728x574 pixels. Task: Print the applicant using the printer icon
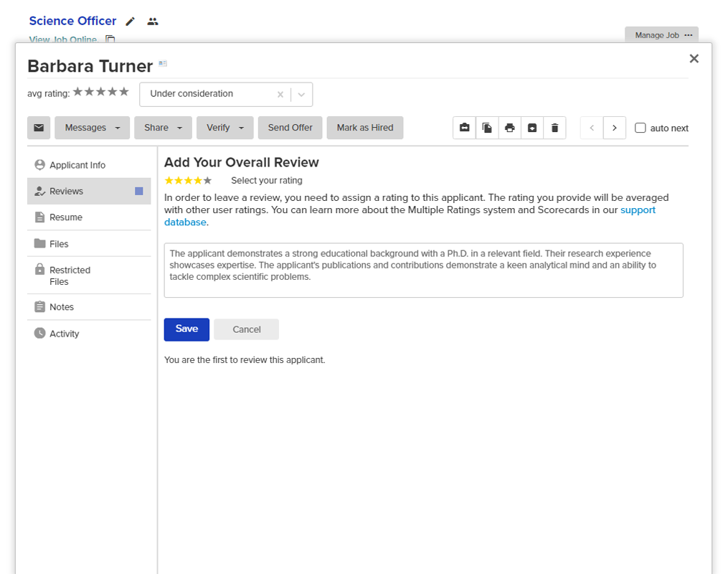tap(510, 128)
